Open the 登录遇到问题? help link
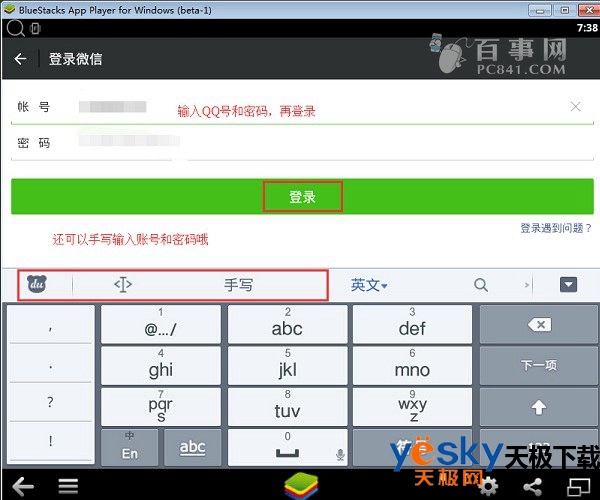This screenshot has height=500, width=600. click(x=556, y=228)
